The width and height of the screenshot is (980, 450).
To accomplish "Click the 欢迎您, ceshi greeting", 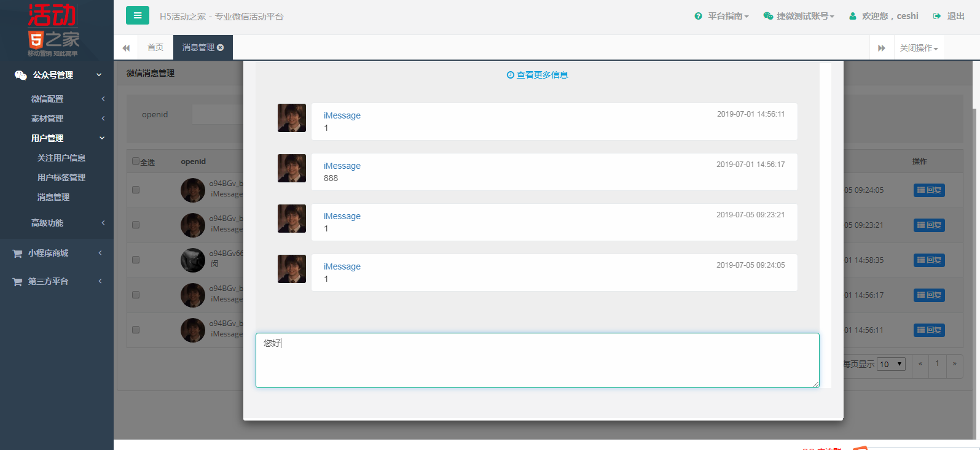I will coord(884,16).
